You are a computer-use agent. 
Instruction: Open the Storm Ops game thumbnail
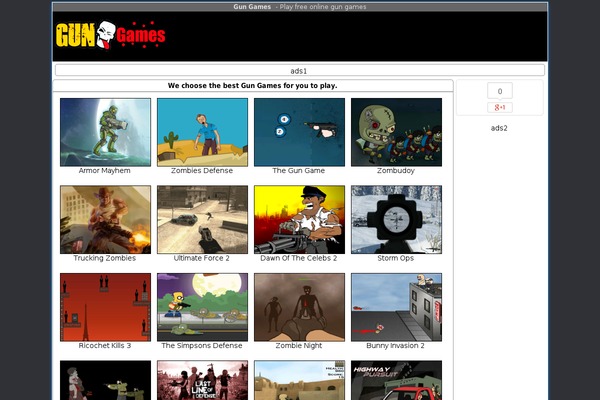point(396,220)
